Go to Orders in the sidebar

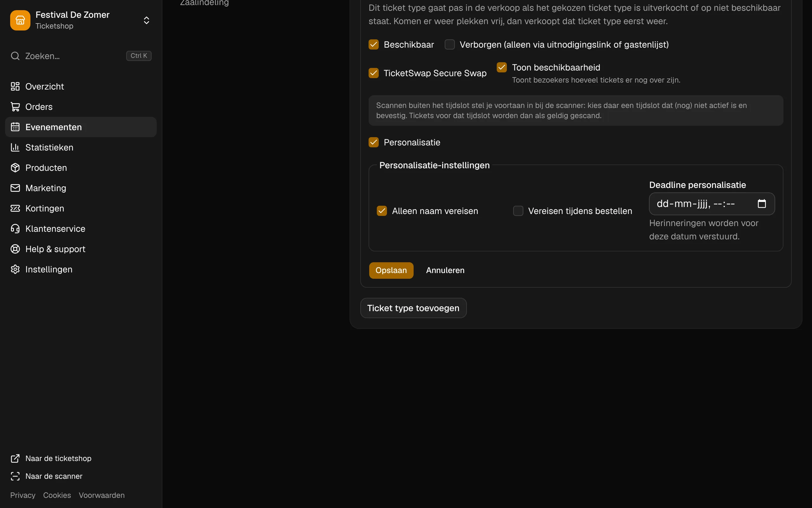pos(81,107)
